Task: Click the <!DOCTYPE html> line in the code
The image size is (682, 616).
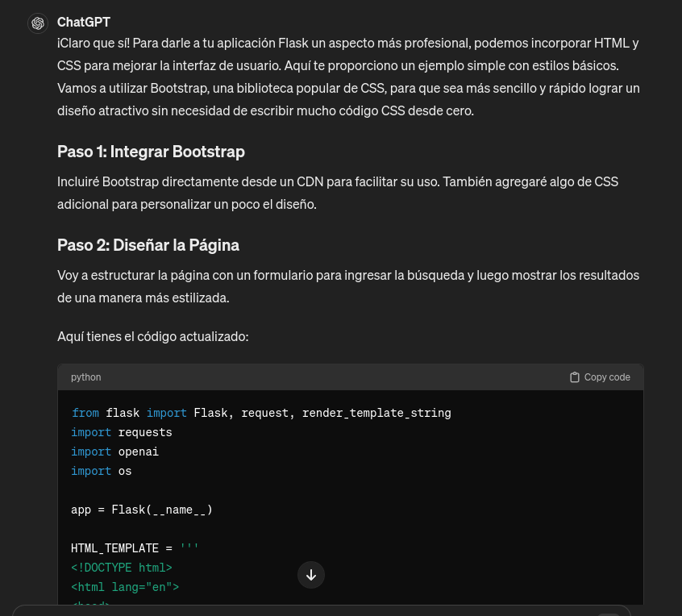Action: coord(122,567)
